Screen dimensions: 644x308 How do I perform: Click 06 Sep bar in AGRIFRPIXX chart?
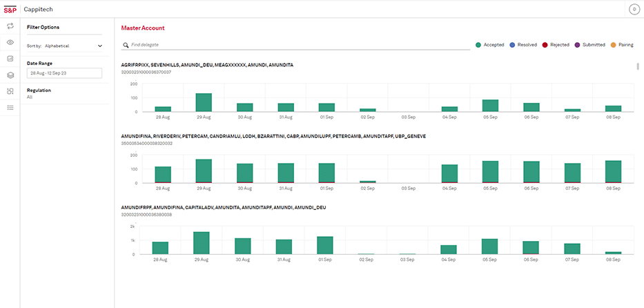click(531, 107)
